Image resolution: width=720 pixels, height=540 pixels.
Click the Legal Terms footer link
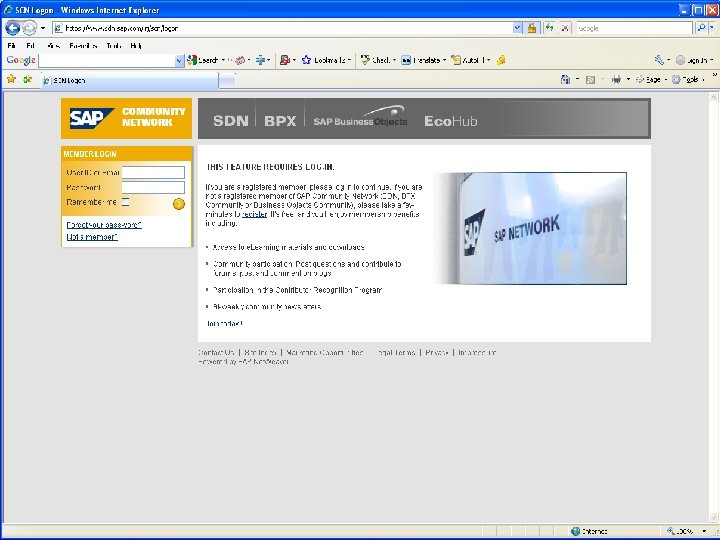point(396,353)
